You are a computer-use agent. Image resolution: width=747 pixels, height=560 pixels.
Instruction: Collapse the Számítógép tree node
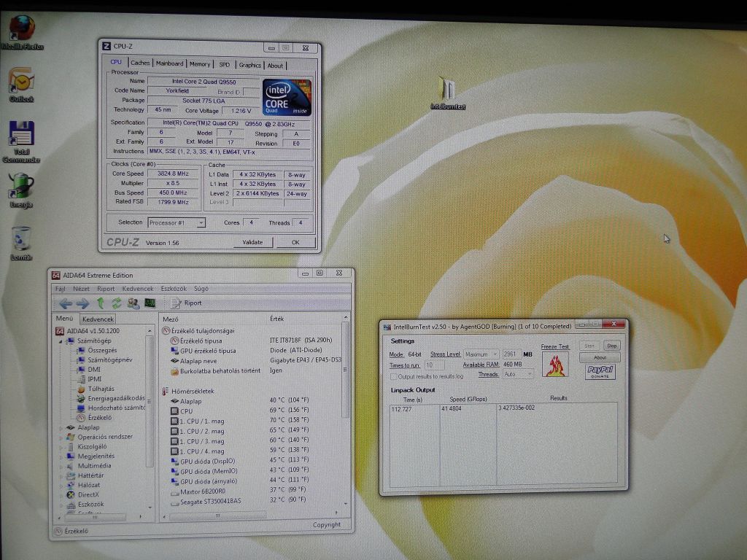click(x=61, y=341)
